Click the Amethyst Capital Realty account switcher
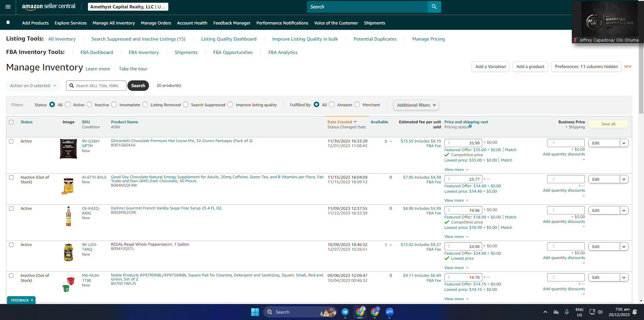 tap(128, 7)
